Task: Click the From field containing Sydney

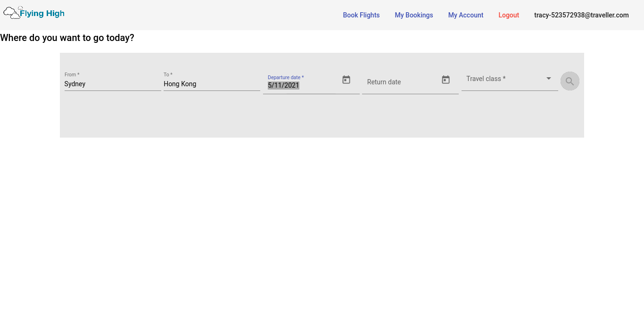Action: tap(113, 84)
